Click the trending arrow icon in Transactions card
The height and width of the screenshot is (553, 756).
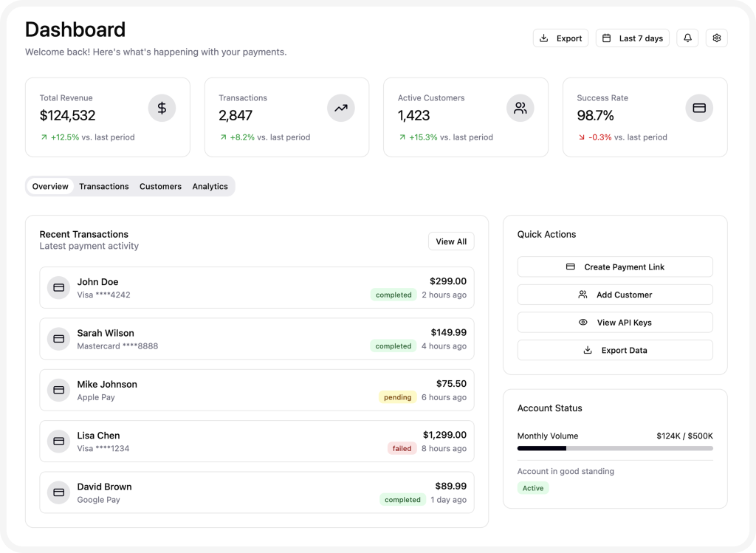(340, 109)
